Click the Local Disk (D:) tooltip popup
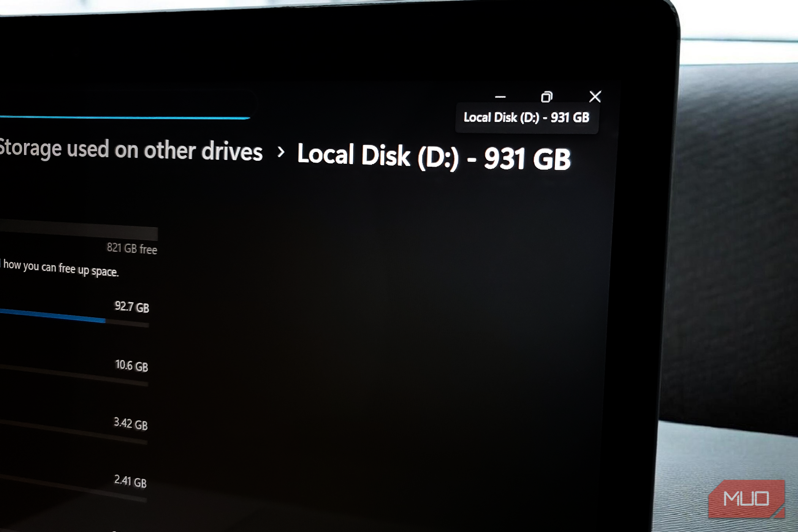Screen dimensions: 798x532 (527, 118)
